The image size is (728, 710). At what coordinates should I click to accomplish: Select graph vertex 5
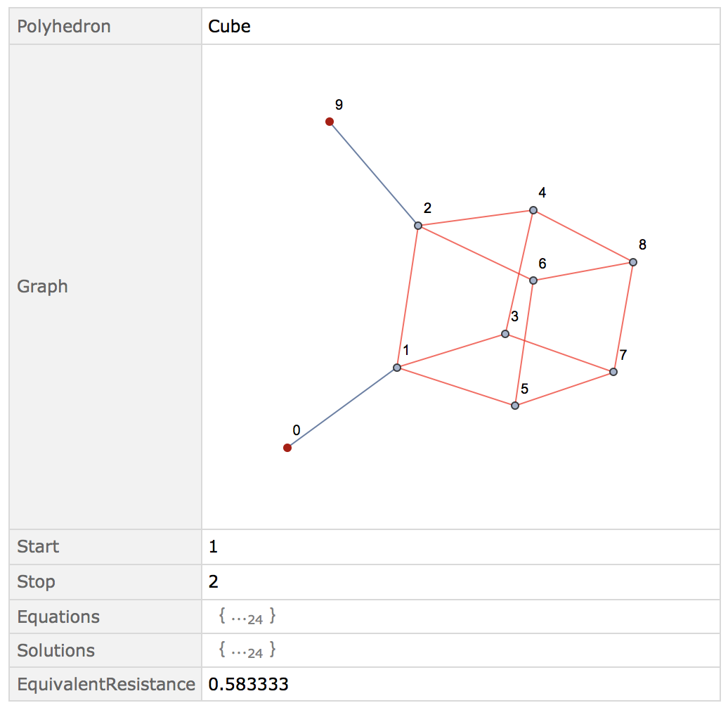click(515, 406)
